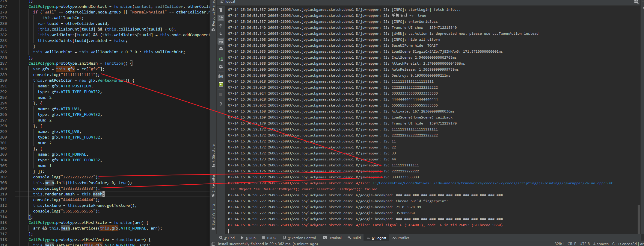
Task: Select the Logcat tab
Action: point(377,238)
